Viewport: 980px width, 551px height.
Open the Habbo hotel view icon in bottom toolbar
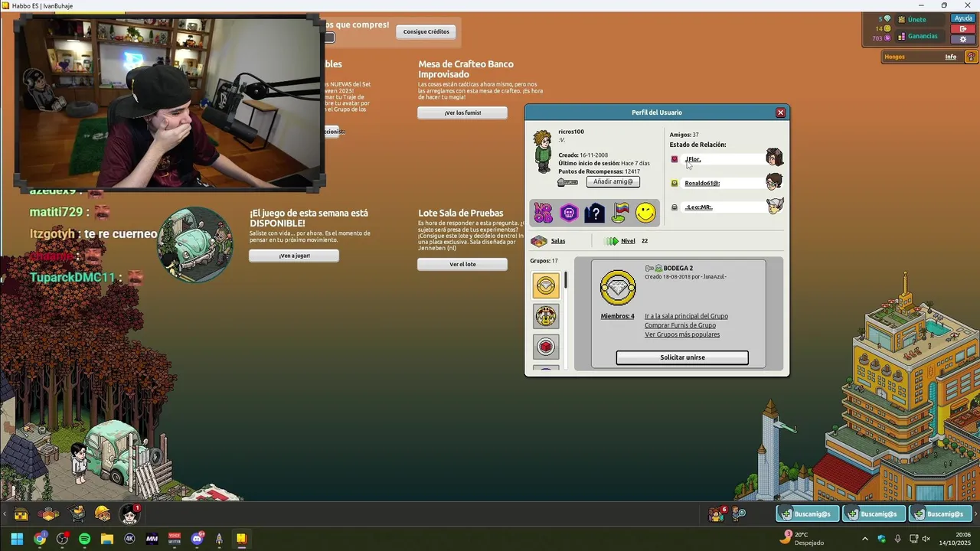coord(21,514)
